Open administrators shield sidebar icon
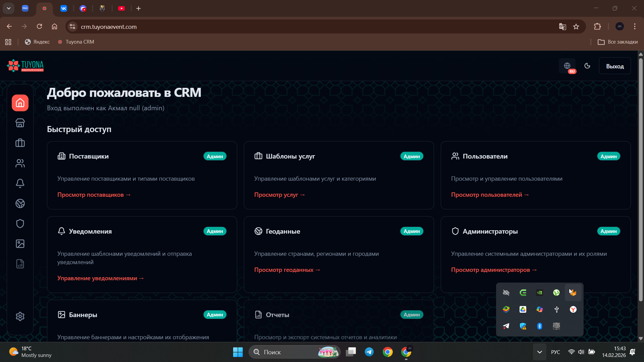Image resolution: width=644 pixels, height=362 pixels. pos(20,224)
